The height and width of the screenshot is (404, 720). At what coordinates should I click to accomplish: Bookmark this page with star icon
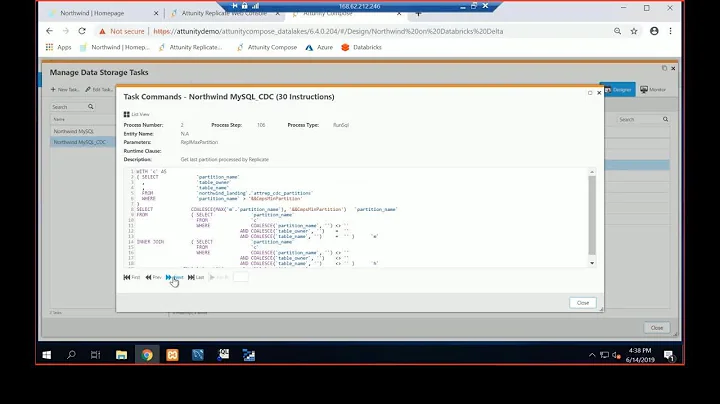(x=634, y=31)
